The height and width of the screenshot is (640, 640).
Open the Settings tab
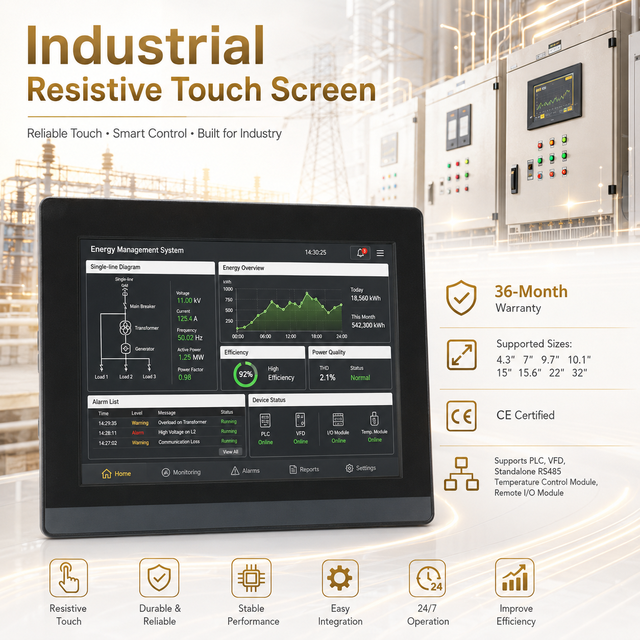[x=361, y=468]
